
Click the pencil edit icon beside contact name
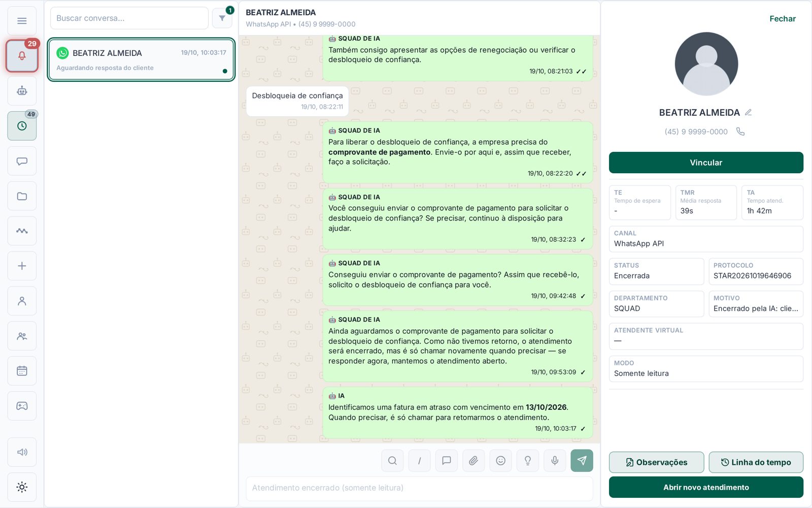(748, 112)
